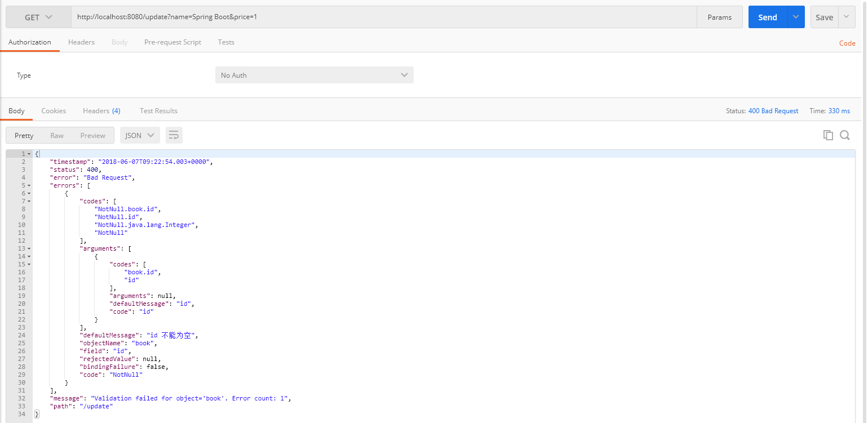
Task: Change the JSON format dropdown
Action: [x=140, y=135]
